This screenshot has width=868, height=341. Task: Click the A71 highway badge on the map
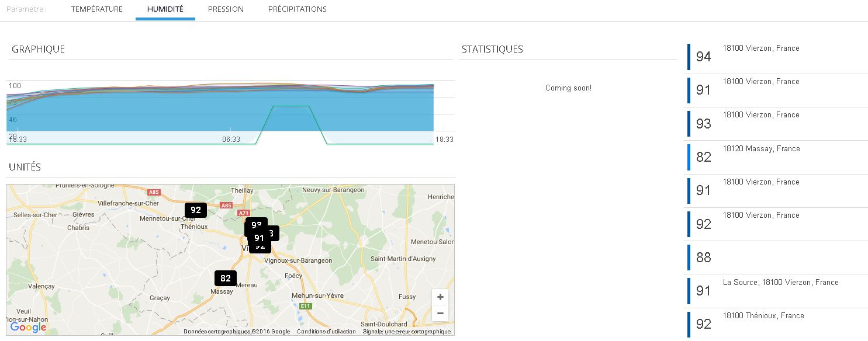click(x=244, y=213)
